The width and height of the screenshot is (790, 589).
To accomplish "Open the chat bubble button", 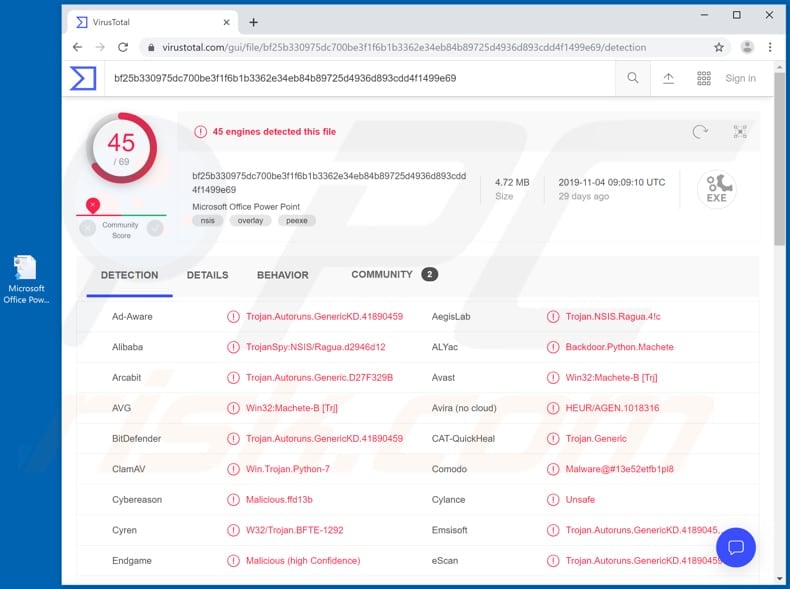I will 736,547.
